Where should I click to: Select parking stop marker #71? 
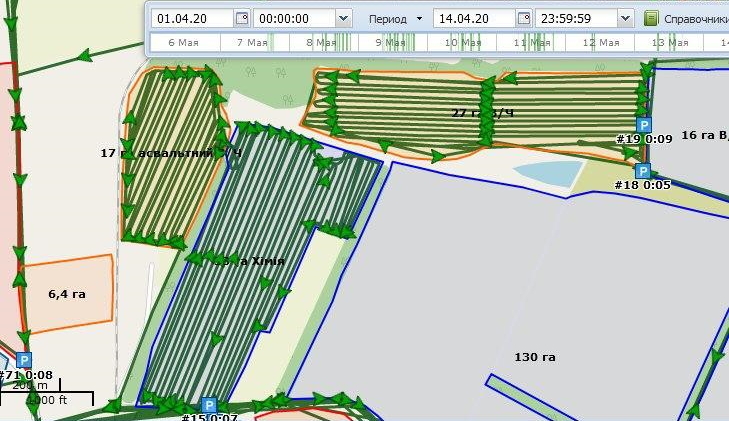coord(24,360)
